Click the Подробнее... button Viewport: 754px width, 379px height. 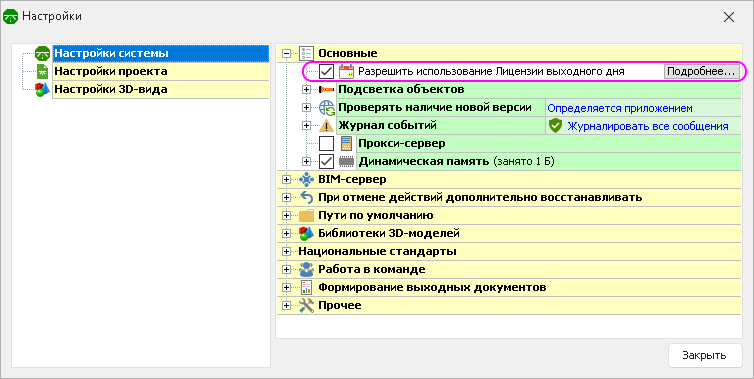701,72
